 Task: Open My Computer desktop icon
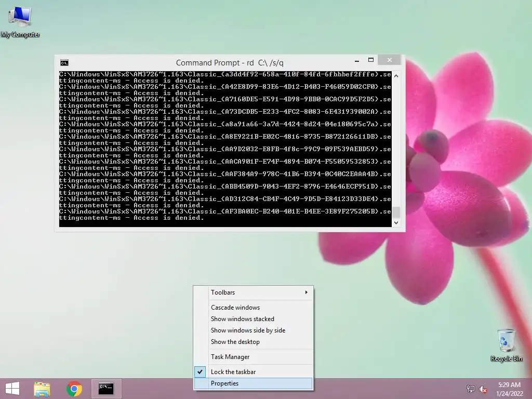tap(20, 22)
